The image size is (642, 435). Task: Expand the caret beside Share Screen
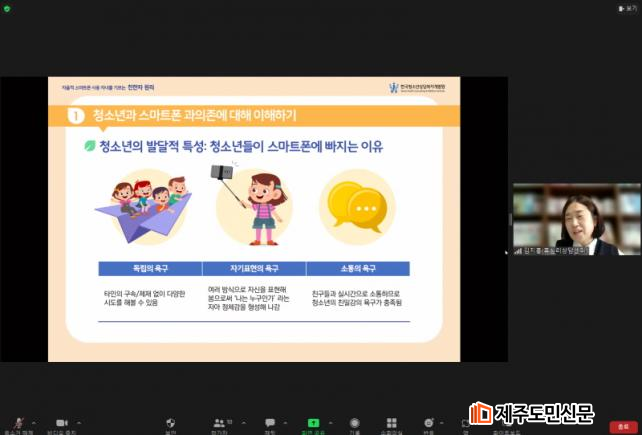330,422
